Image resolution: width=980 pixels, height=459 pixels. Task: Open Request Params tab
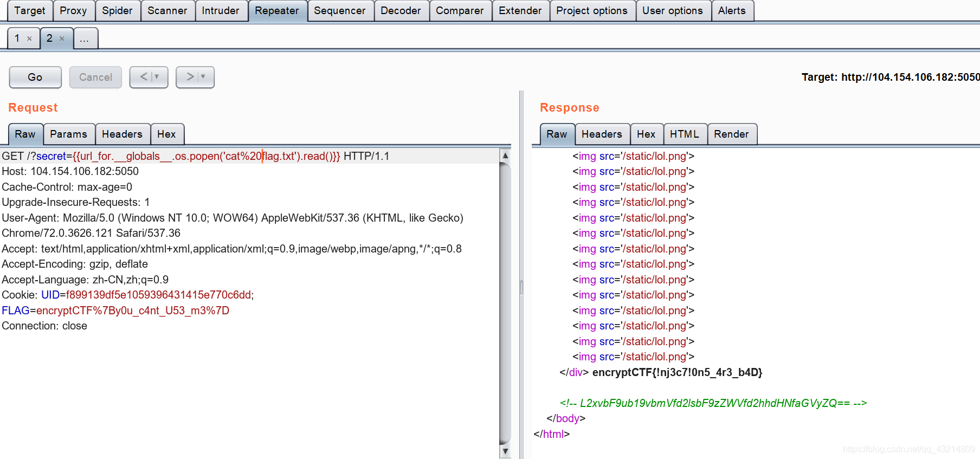tap(68, 134)
